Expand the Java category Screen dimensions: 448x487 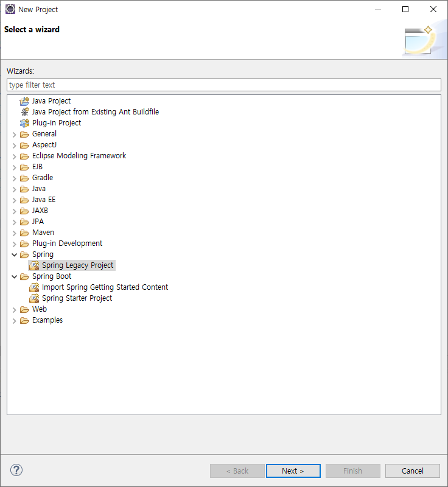14,189
